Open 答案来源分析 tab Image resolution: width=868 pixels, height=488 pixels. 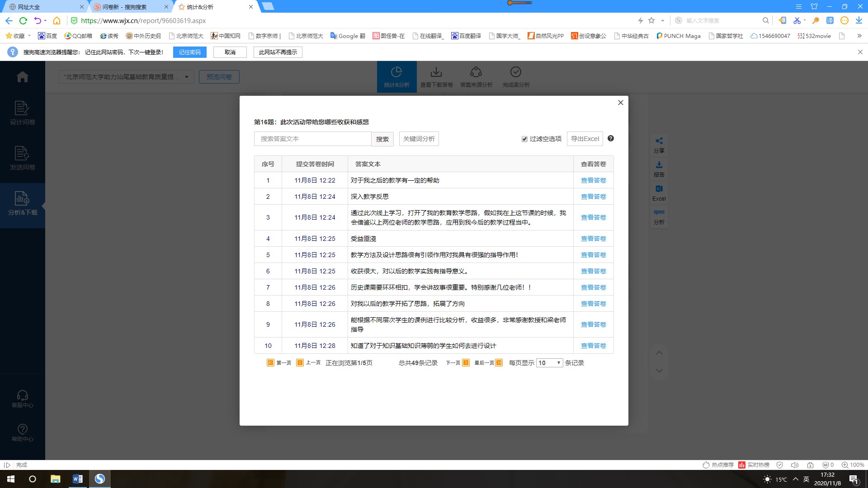point(476,77)
